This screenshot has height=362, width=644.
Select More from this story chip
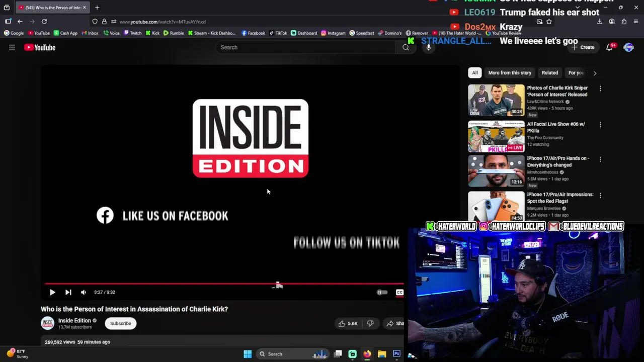coord(510,73)
